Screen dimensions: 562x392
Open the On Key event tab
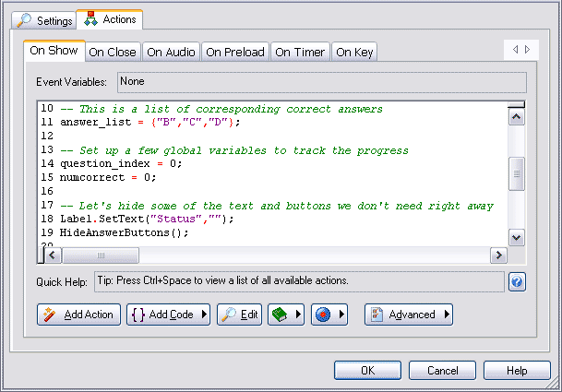pyautogui.click(x=354, y=53)
